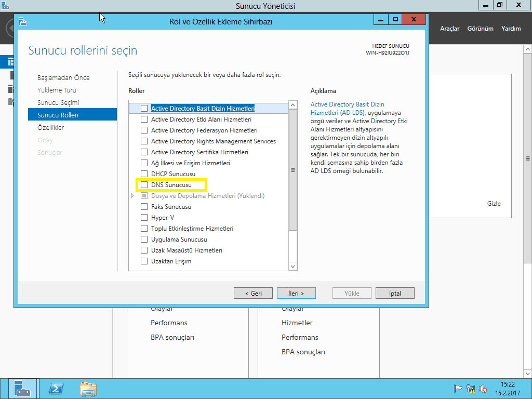Go to Sunucu Seçimi step

tap(58, 102)
